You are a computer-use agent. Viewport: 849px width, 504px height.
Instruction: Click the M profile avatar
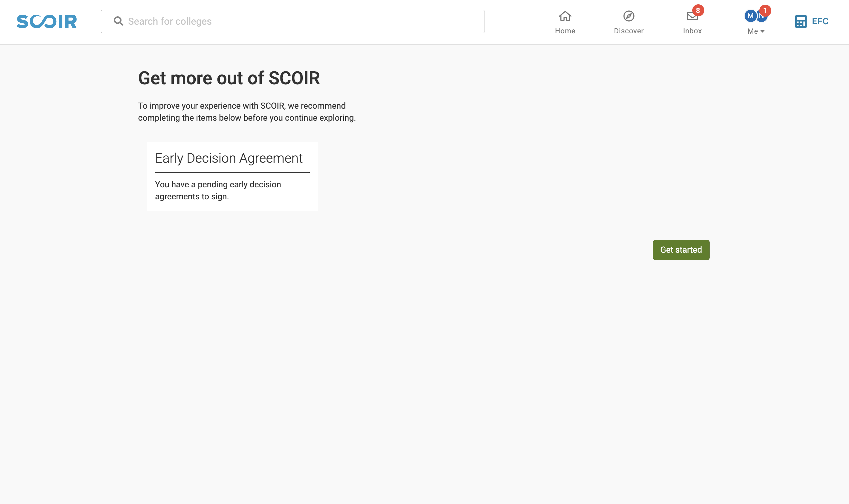point(750,16)
